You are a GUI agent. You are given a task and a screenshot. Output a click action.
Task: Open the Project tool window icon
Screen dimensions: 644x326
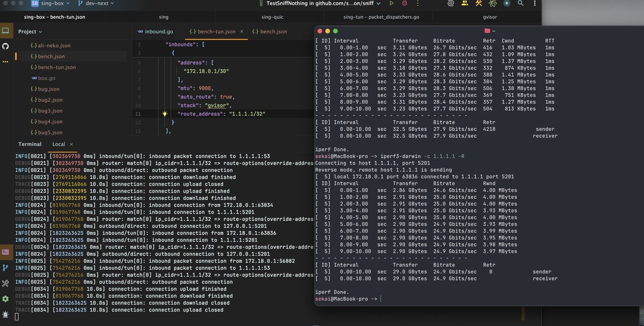[x=6, y=32]
